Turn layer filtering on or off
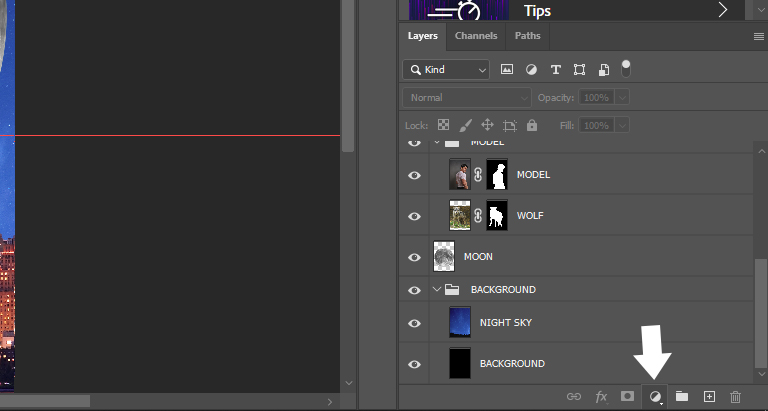 [x=626, y=69]
